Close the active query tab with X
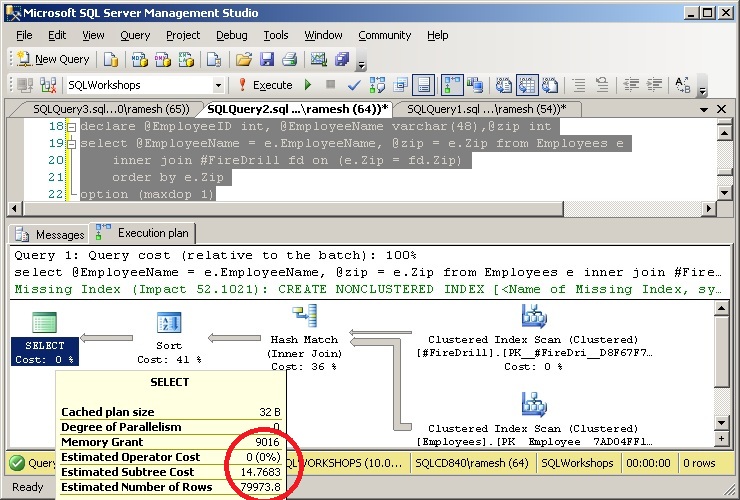This screenshot has width=740, height=500. (721, 109)
